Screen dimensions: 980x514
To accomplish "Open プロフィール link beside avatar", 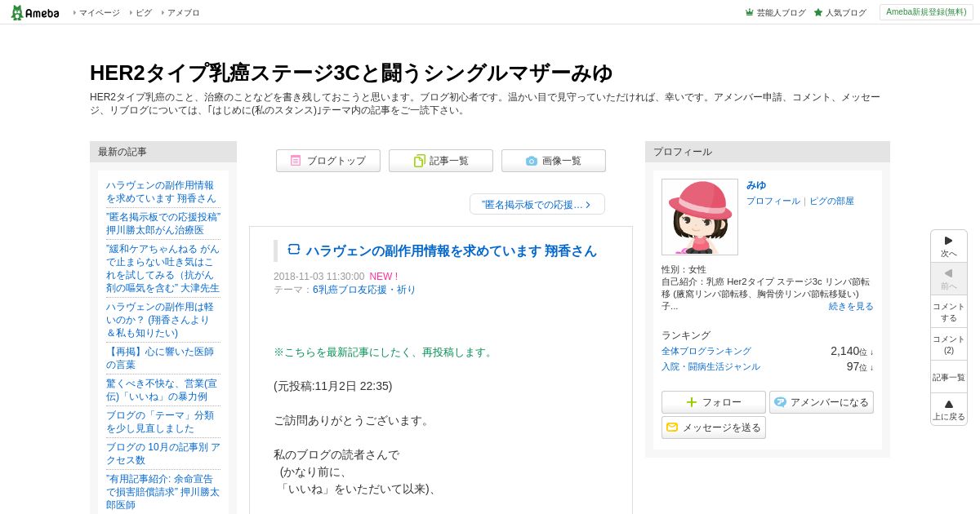I will point(773,201).
